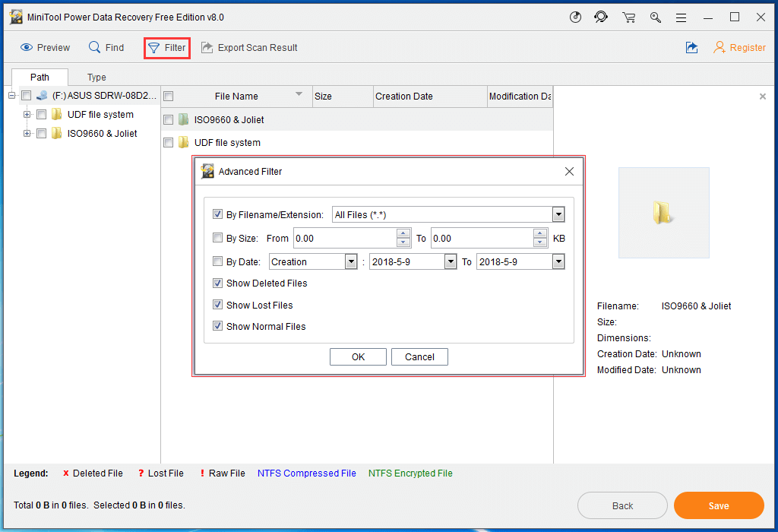The height and width of the screenshot is (532, 778).
Task: Increase the From size using the up stepper
Action: [x=403, y=234]
